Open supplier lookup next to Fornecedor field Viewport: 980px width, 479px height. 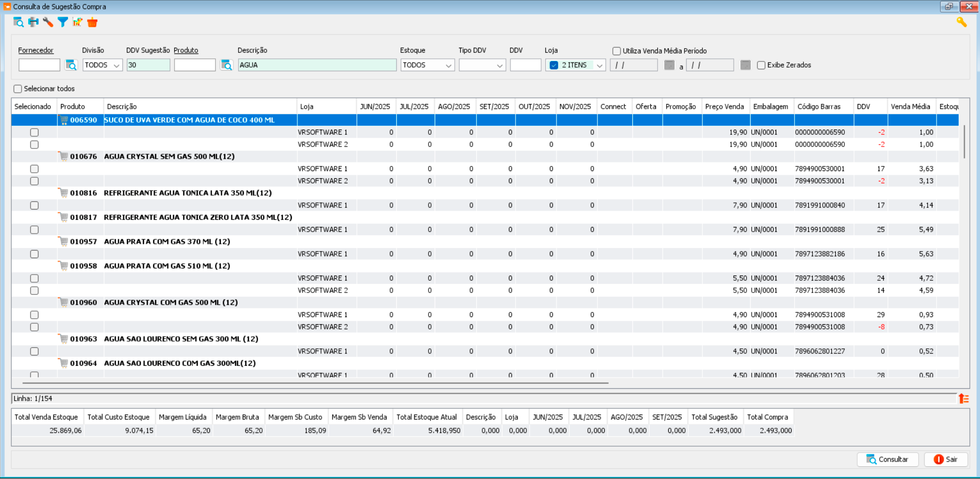[x=71, y=65]
